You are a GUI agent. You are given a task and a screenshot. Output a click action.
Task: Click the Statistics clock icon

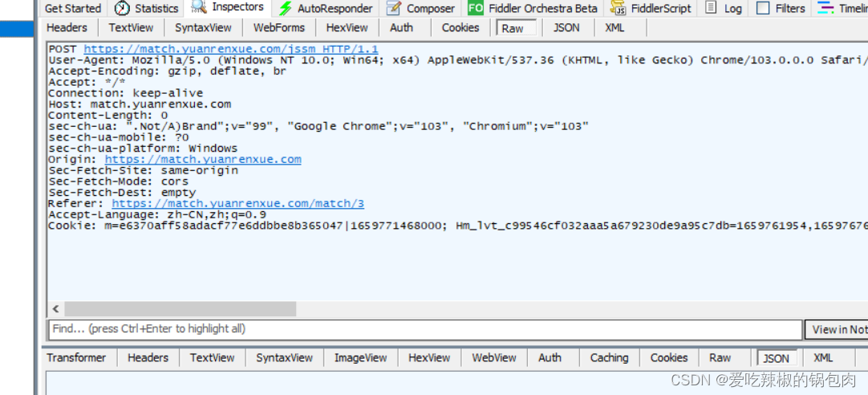123,8
